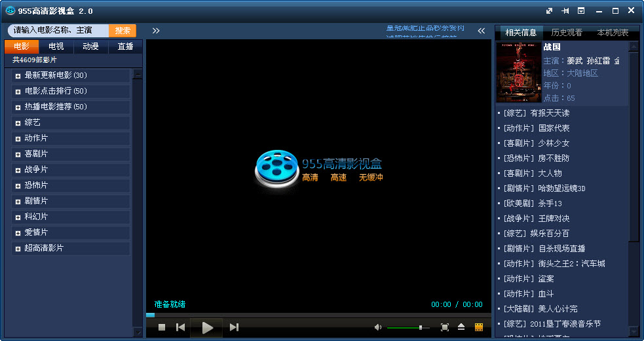Collapse right panel with double chevron
644x341 pixels.
(x=482, y=30)
